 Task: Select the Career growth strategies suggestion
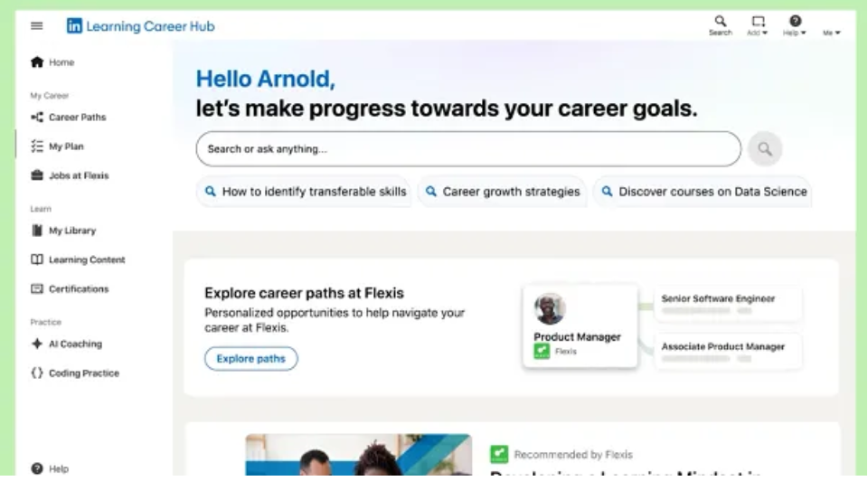tap(502, 192)
